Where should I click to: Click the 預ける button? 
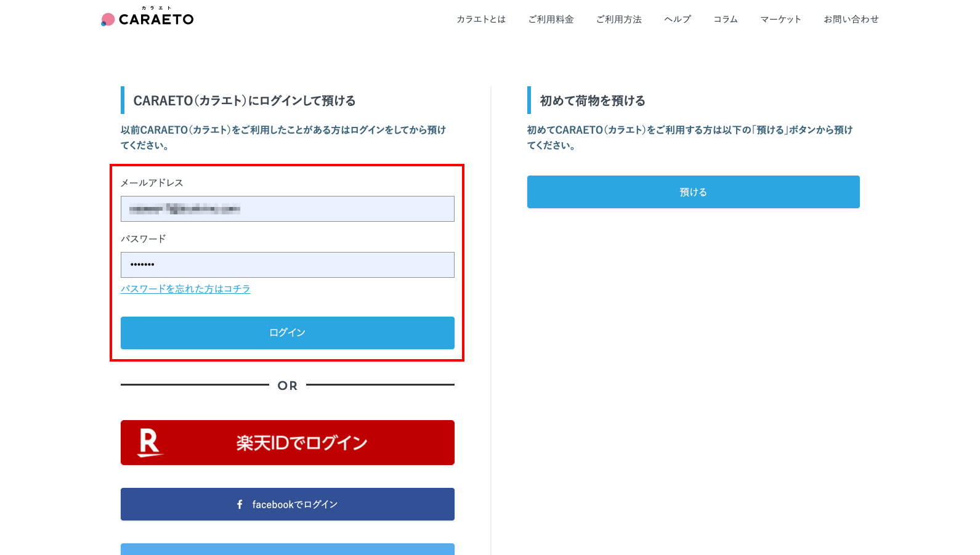694,192
